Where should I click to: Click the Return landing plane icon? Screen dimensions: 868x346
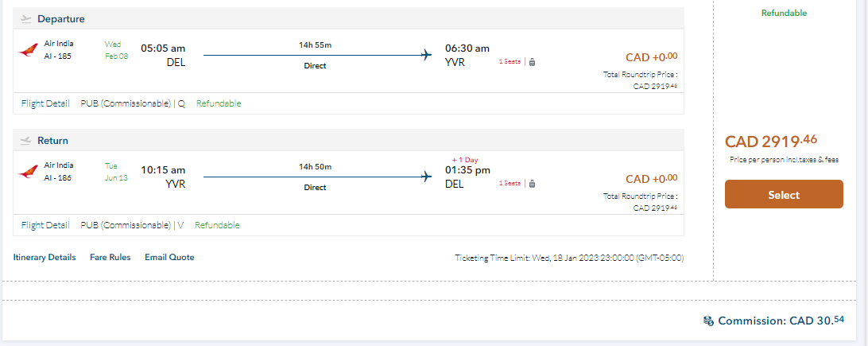(25, 141)
